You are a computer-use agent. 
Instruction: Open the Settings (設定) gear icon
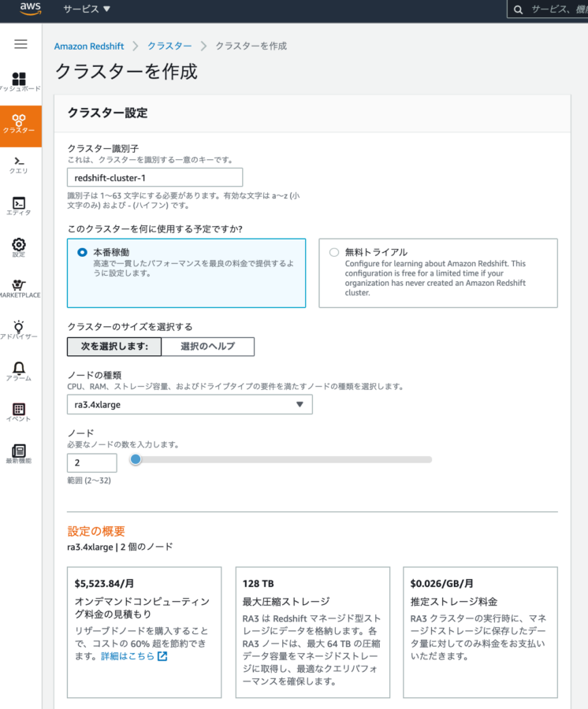pos(19,247)
